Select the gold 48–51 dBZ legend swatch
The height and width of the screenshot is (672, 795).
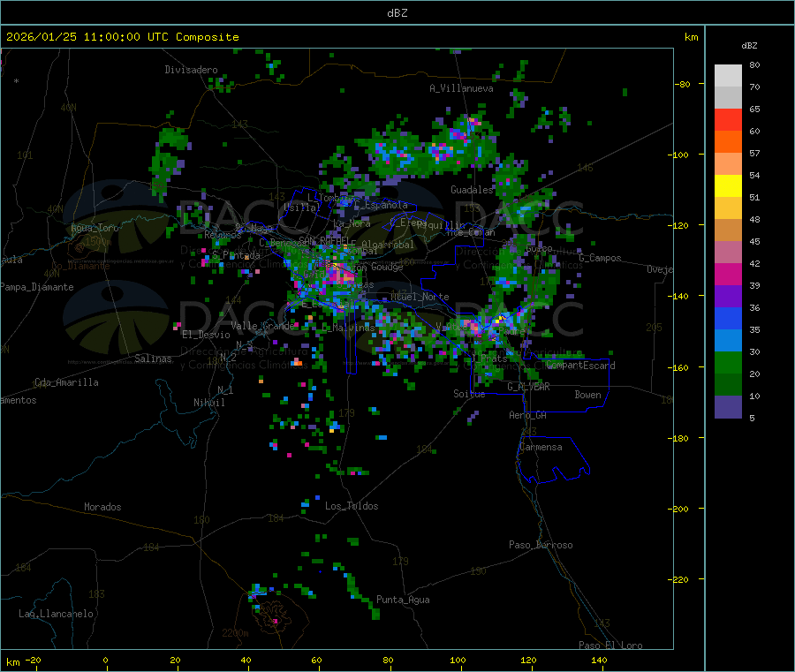point(728,208)
